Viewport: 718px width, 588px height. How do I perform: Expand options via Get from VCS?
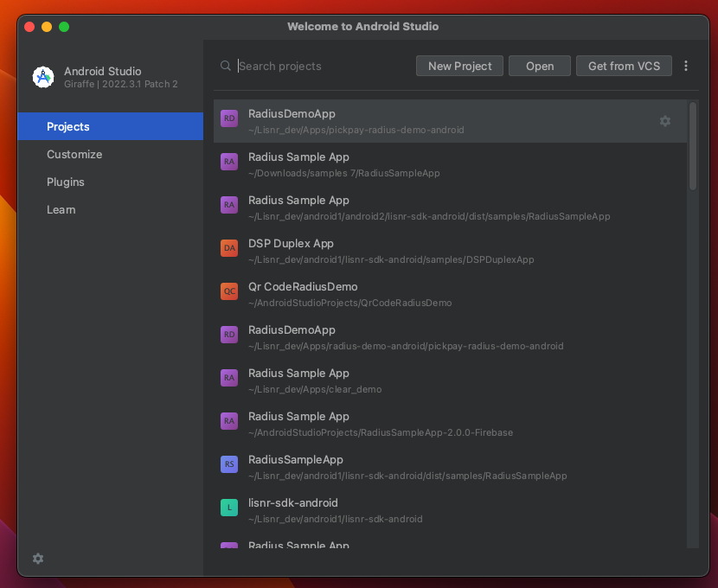click(624, 65)
